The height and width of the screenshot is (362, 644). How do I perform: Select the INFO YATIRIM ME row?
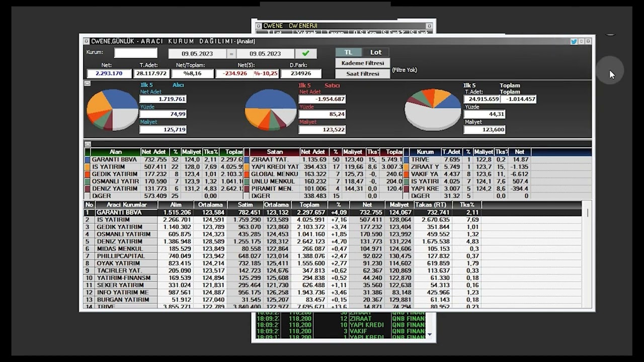(x=332, y=293)
